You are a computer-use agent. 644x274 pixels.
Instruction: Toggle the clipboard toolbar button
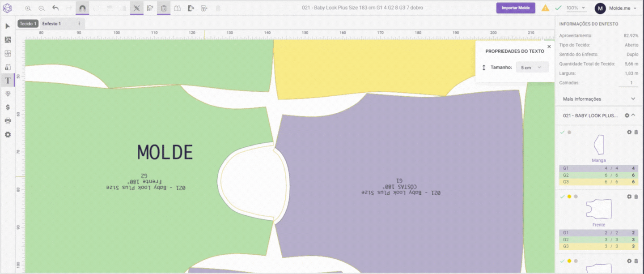click(164, 8)
